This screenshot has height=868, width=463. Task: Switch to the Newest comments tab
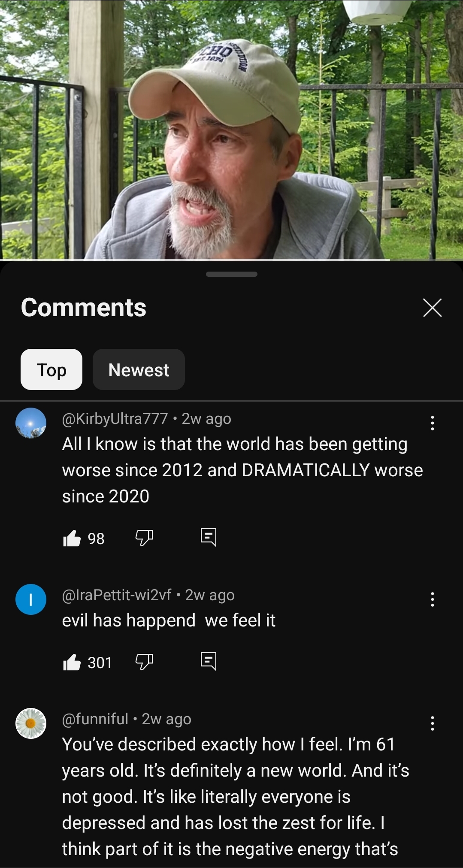pos(139,369)
